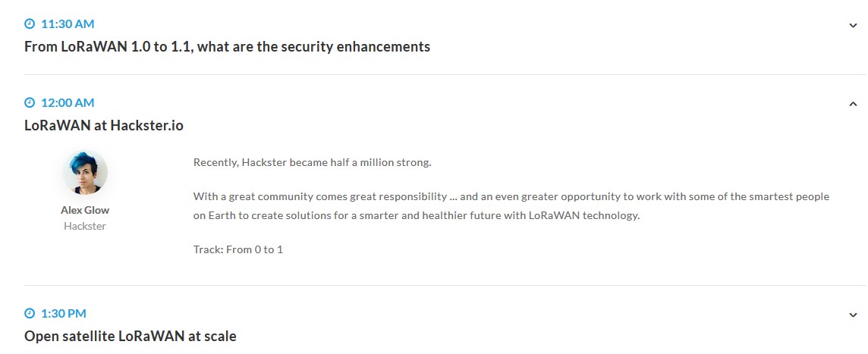868x354 pixels.
Task: Expand the 11:30 AM security enhancements session
Action: (853, 25)
